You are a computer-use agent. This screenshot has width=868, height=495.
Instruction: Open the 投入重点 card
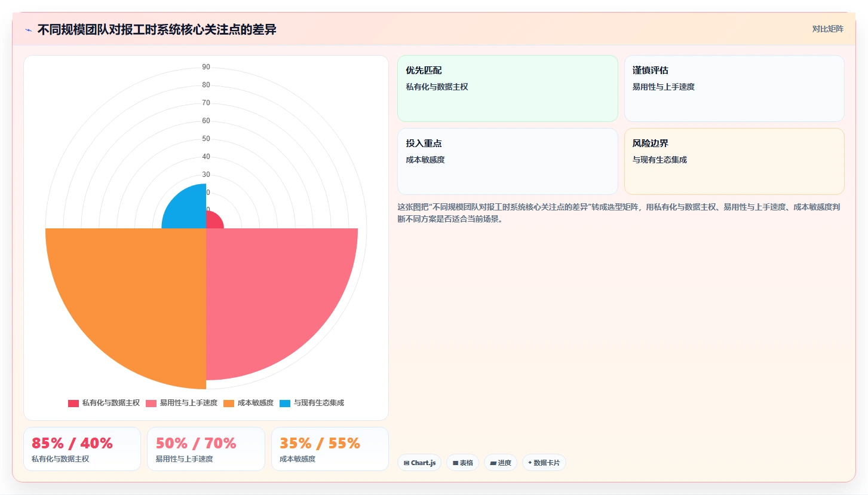pos(507,161)
